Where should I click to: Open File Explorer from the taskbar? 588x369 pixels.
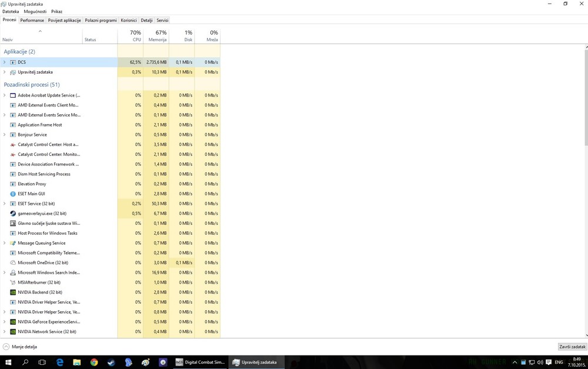(x=77, y=363)
